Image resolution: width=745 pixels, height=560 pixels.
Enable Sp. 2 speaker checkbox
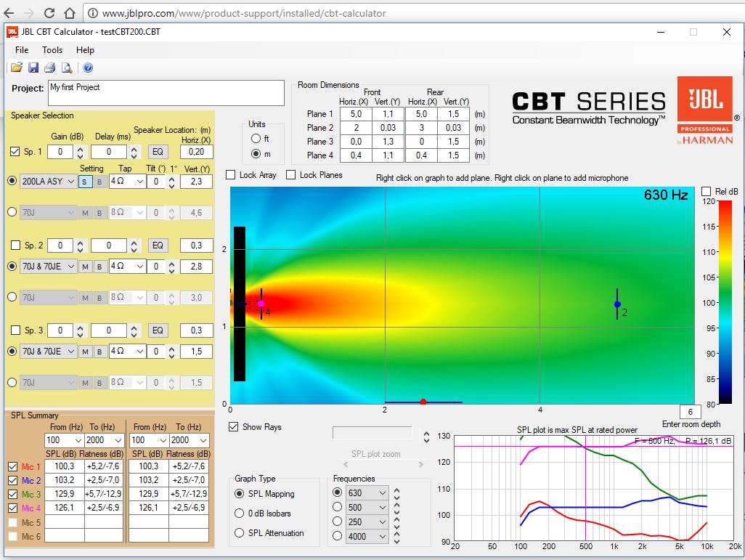tap(15, 245)
